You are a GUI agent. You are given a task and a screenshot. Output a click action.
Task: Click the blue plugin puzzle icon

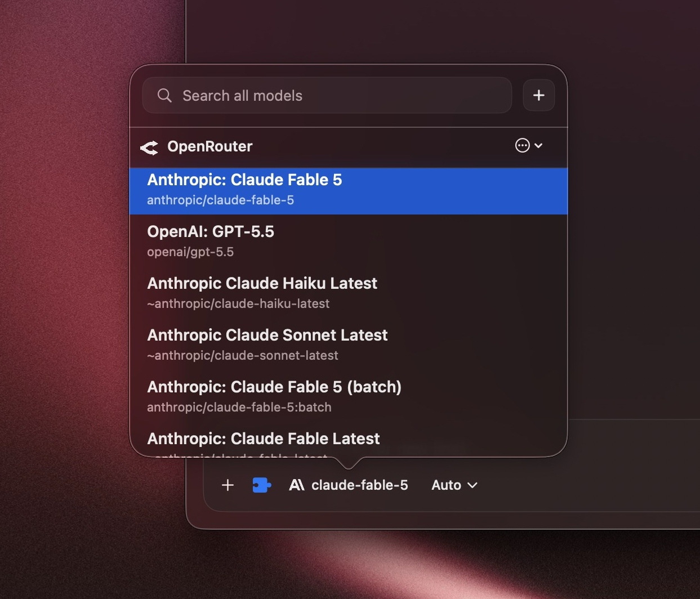(x=262, y=485)
